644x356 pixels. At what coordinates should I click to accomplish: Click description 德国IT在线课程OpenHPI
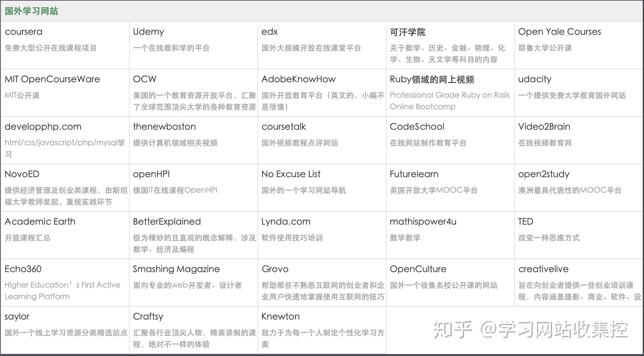pos(175,191)
